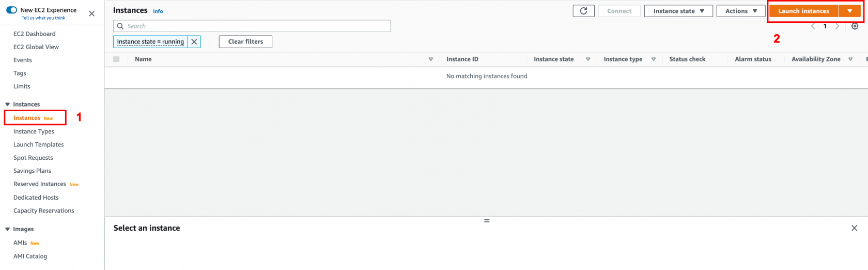Toggle the New EC2 Experience switch

tap(11, 10)
